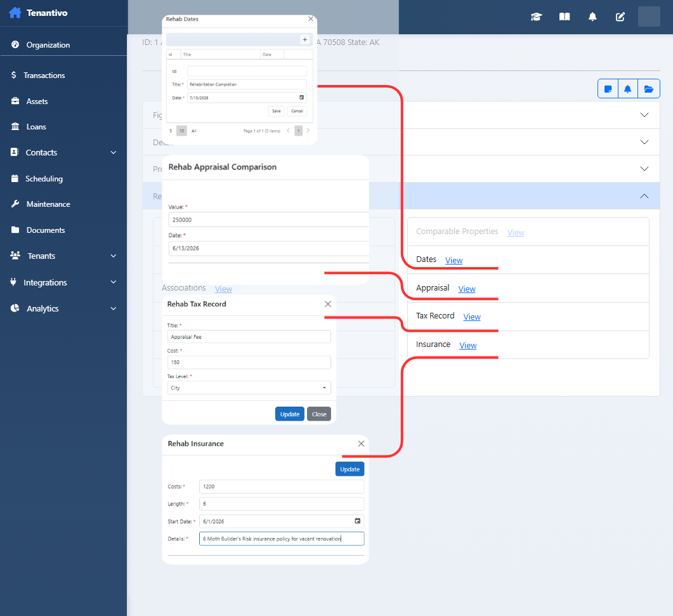673x616 pixels.
Task: Close the Rehab Tax Record dialog
Action: pyautogui.click(x=328, y=304)
